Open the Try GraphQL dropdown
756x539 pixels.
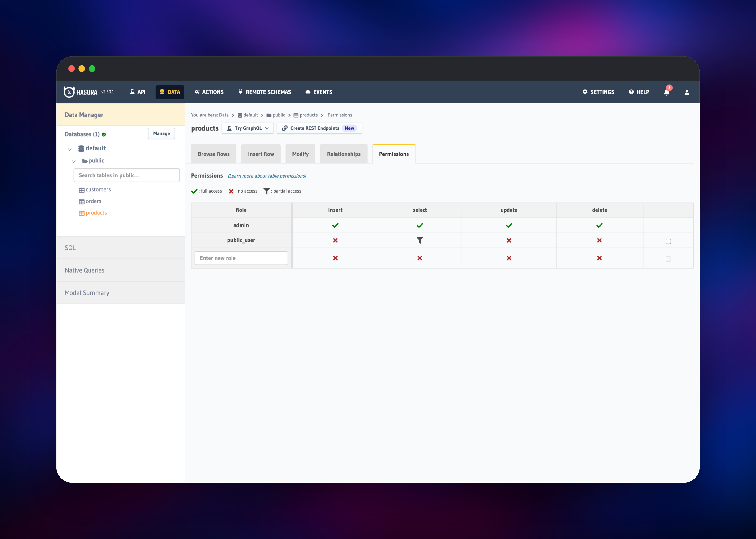[x=248, y=128]
